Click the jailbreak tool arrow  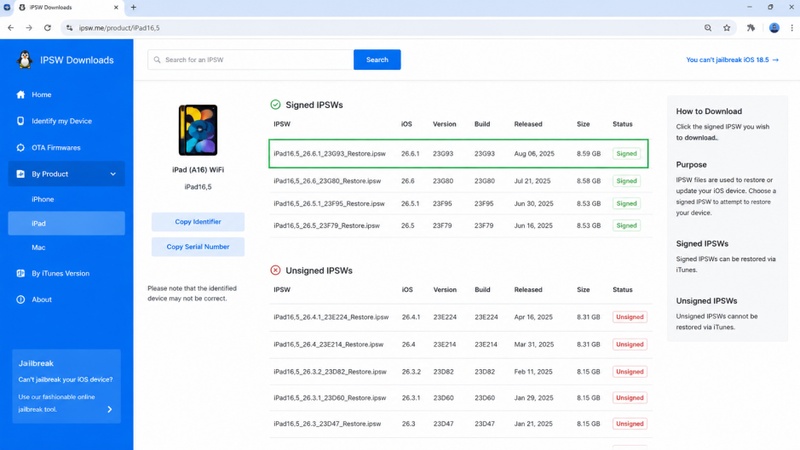coord(110,409)
